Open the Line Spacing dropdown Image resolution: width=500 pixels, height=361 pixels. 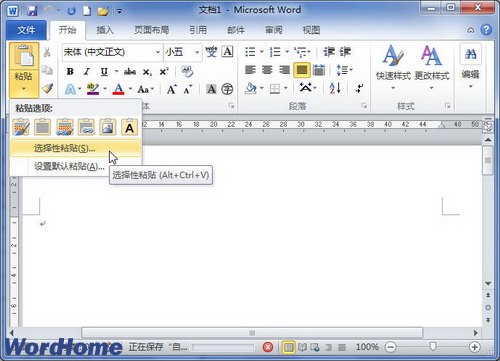click(x=344, y=70)
